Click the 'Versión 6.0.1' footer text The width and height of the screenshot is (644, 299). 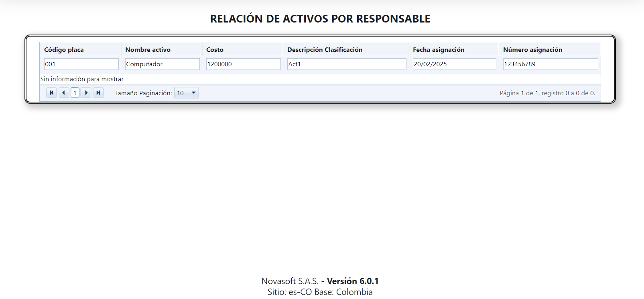(x=353, y=281)
